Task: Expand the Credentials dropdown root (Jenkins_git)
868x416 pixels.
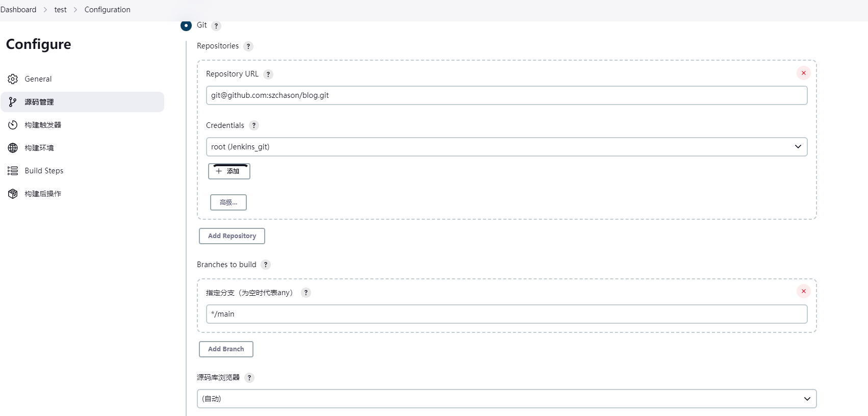Action: 506,147
